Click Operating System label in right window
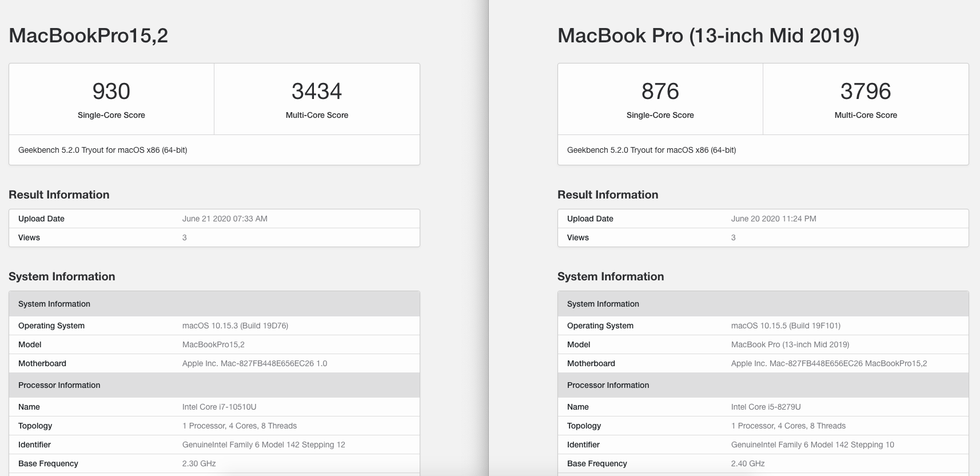Screen dimensions: 980x476 600,326
